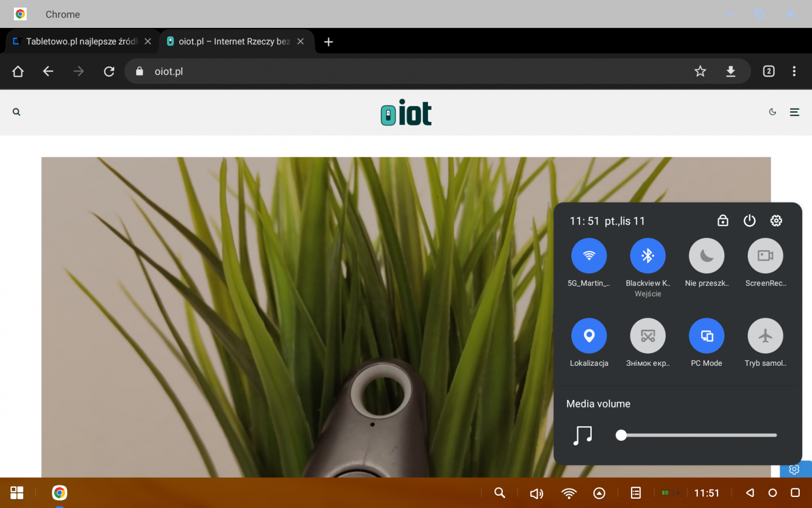Open the site search on oiot
Image resolution: width=812 pixels, height=508 pixels.
click(17, 112)
